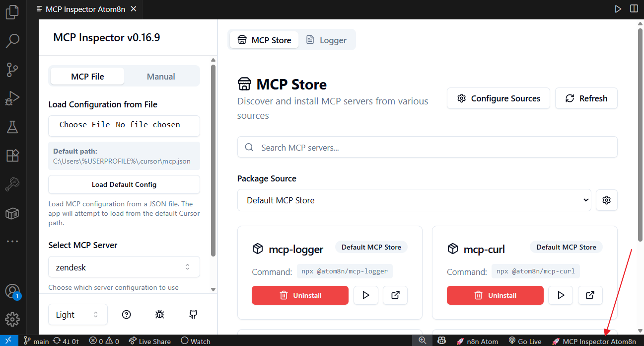This screenshot has width=644, height=346.
Task: Uninstall the mcp-logger server
Action: click(300, 295)
